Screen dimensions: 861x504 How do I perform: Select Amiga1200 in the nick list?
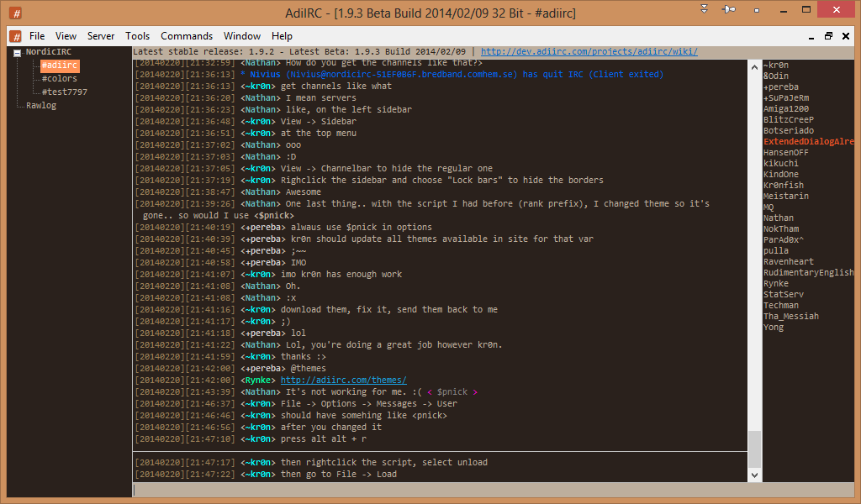pyautogui.click(x=786, y=109)
